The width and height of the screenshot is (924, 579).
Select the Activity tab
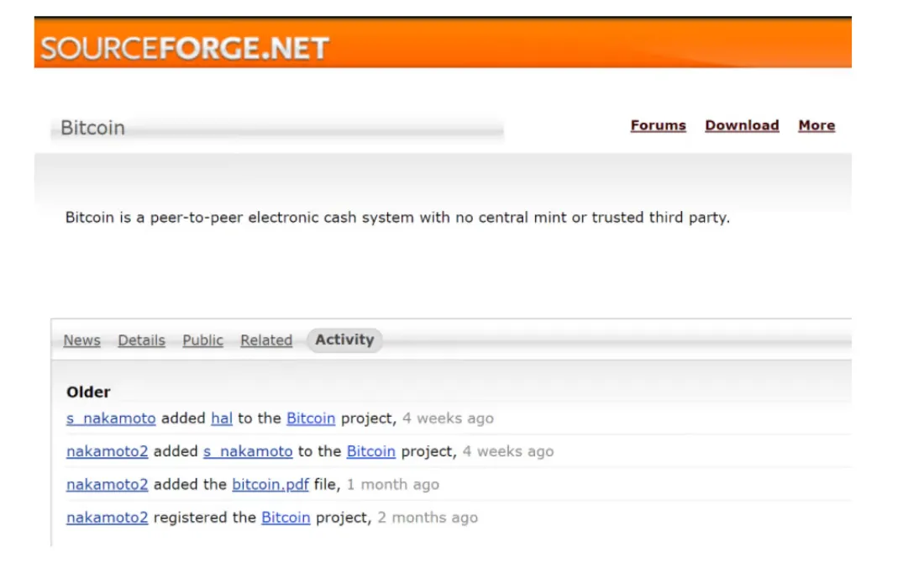point(344,340)
